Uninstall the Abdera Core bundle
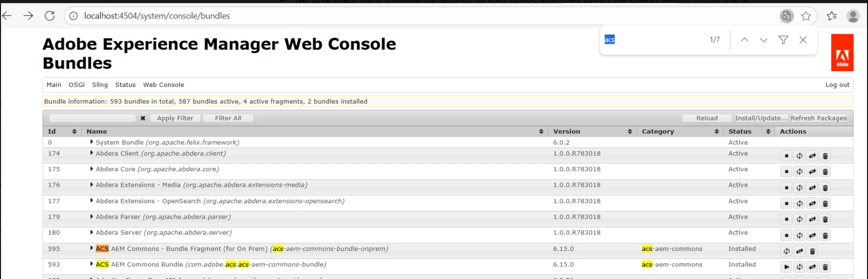Image resolution: width=868 pixels, height=279 pixels. coord(825,172)
